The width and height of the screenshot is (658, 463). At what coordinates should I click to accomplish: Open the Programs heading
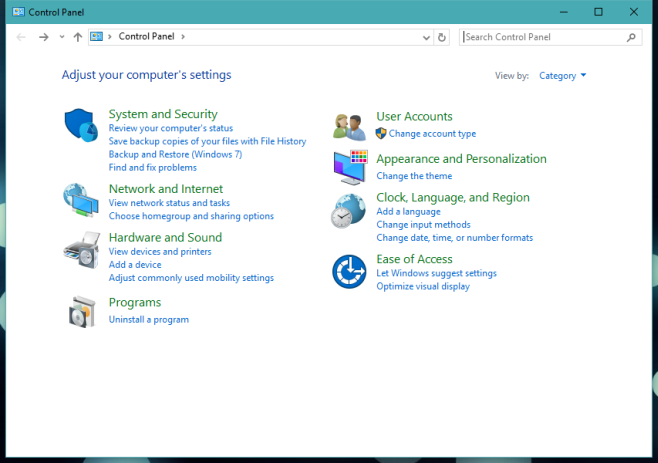pyautogui.click(x=135, y=303)
